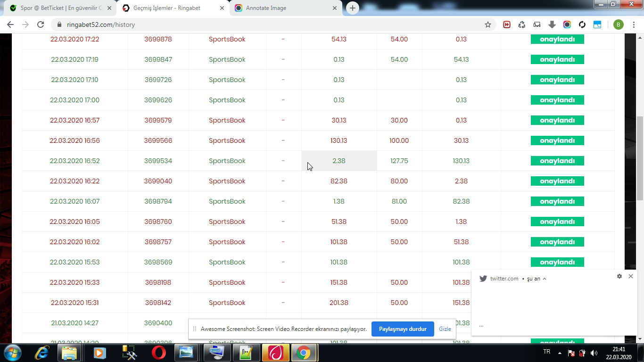Screen dimensions: 644x362
Task: Click the Gizle link
Action: click(x=445, y=329)
